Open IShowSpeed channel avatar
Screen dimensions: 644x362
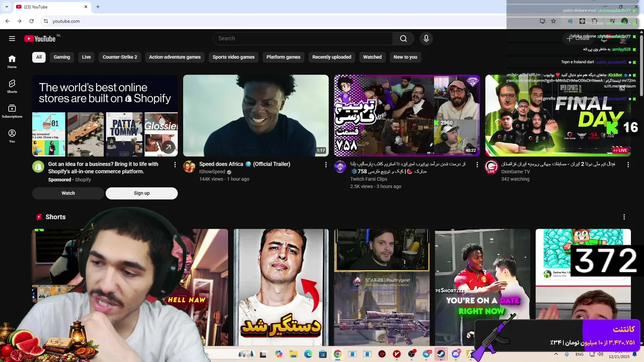tap(189, 167)
